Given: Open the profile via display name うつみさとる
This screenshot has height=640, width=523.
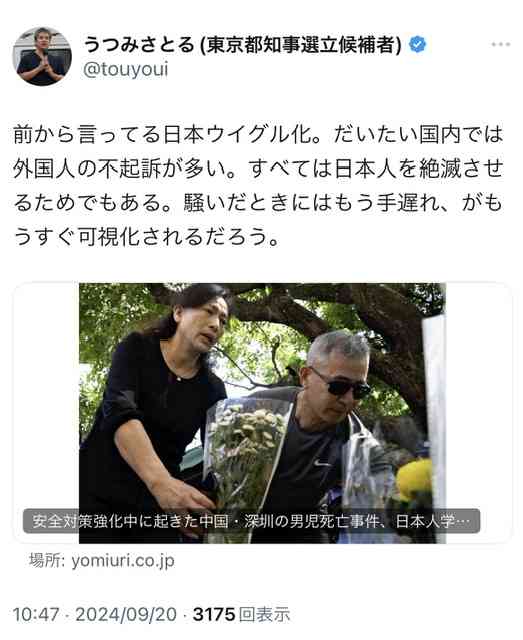Looking at the screenshot, I should coord(139,44).
